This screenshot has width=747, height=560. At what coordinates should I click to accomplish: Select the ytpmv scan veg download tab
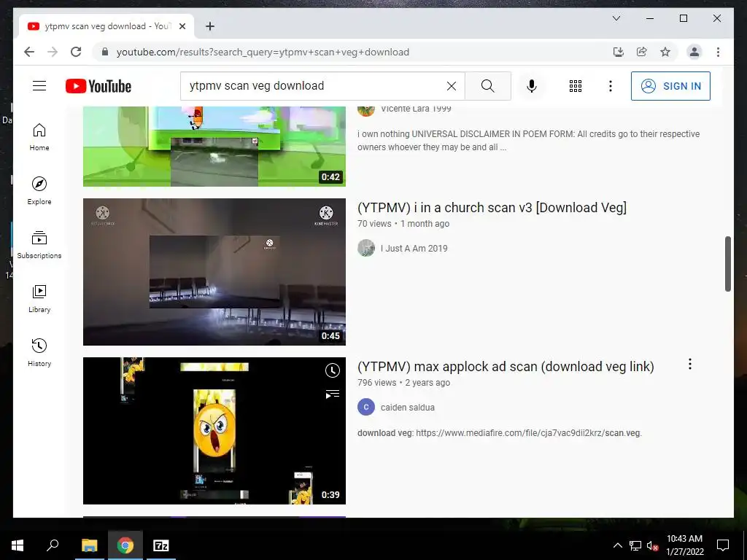click(107, 26)
